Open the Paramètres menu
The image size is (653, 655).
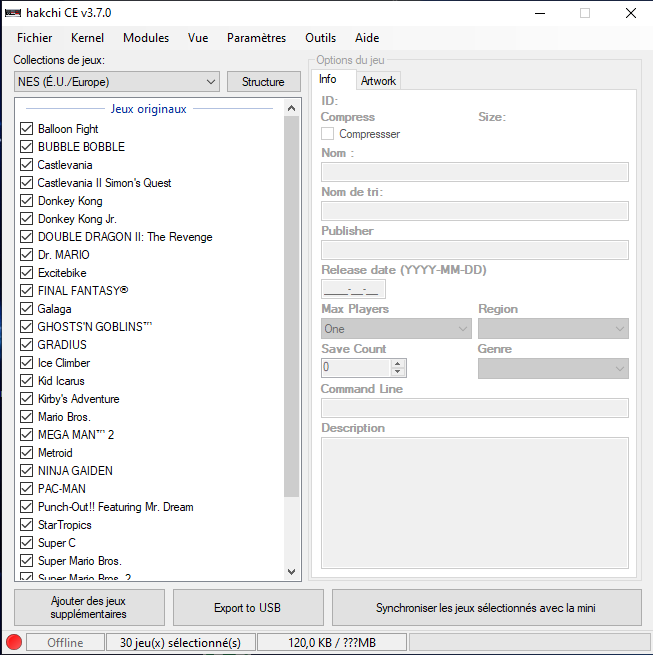click(256, 38)
